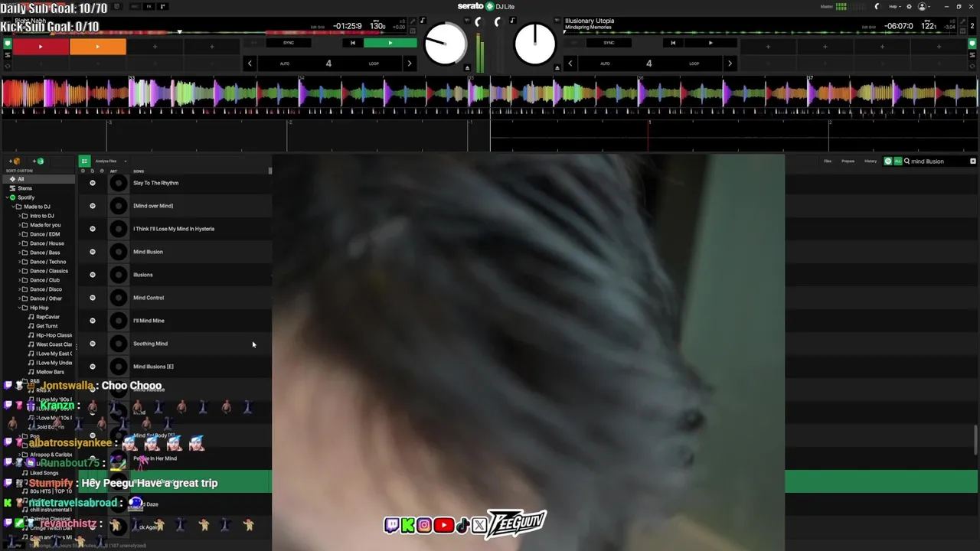Open the RapCaviar playlist
The width and height of the screenshot is (980, 551).
(47, 317)
